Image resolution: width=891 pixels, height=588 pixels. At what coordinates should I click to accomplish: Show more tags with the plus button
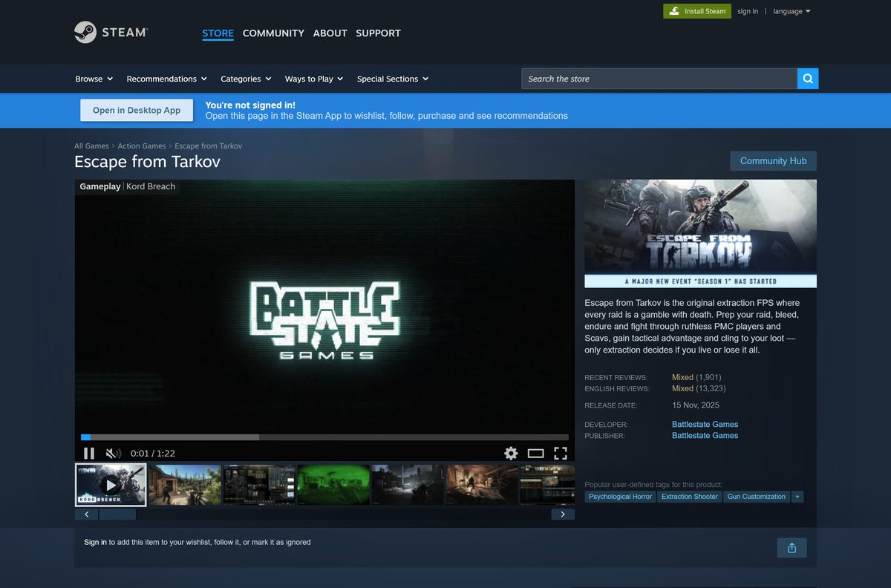point(797,497)
